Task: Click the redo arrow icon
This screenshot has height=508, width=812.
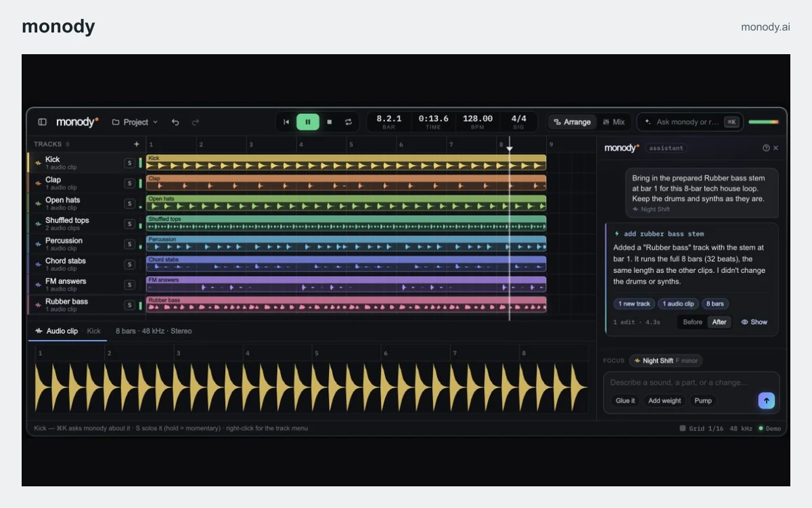Action: (196, 122)
